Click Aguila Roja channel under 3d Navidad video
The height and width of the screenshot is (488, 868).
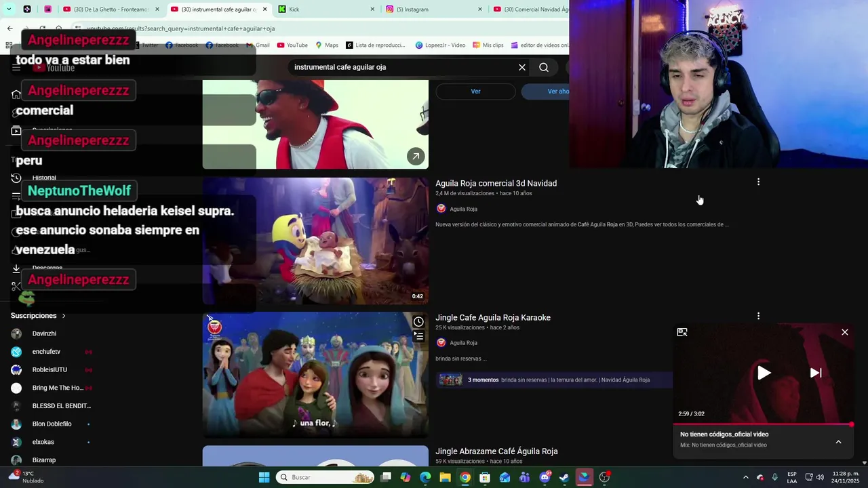tap(463, 209)
